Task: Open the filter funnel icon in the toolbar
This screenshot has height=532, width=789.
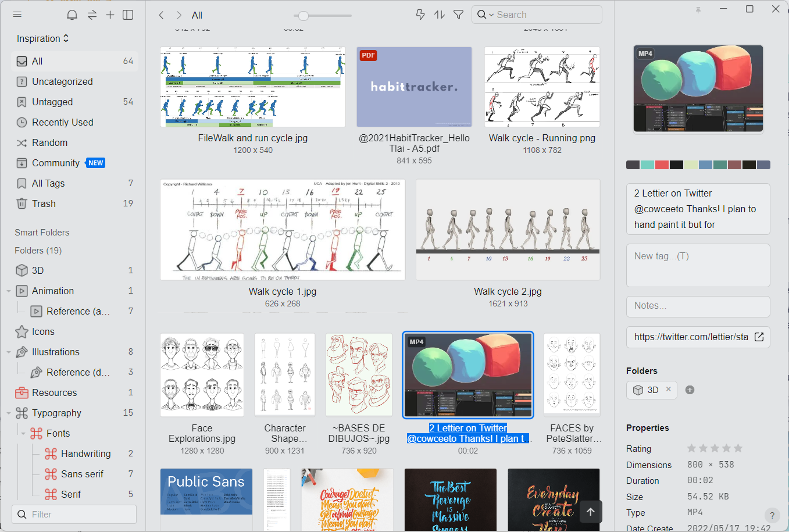Action: [459, 14]
